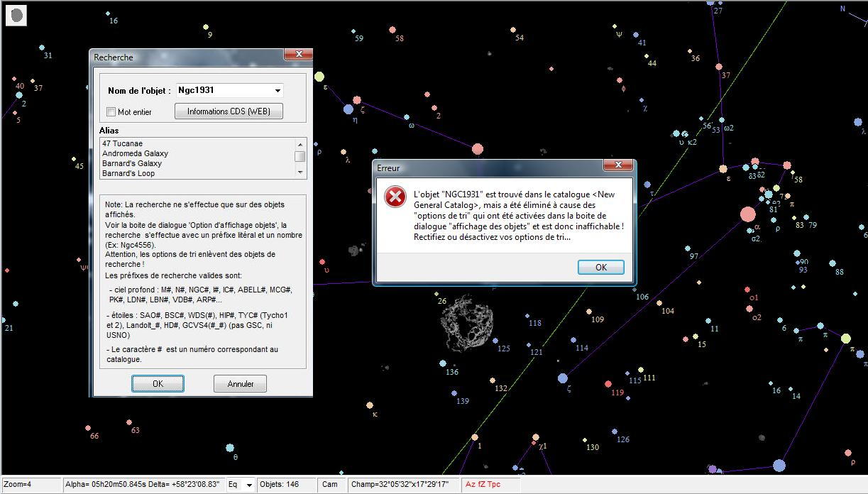Expand the 'Nom de l'objet' dropdown list

278,91
